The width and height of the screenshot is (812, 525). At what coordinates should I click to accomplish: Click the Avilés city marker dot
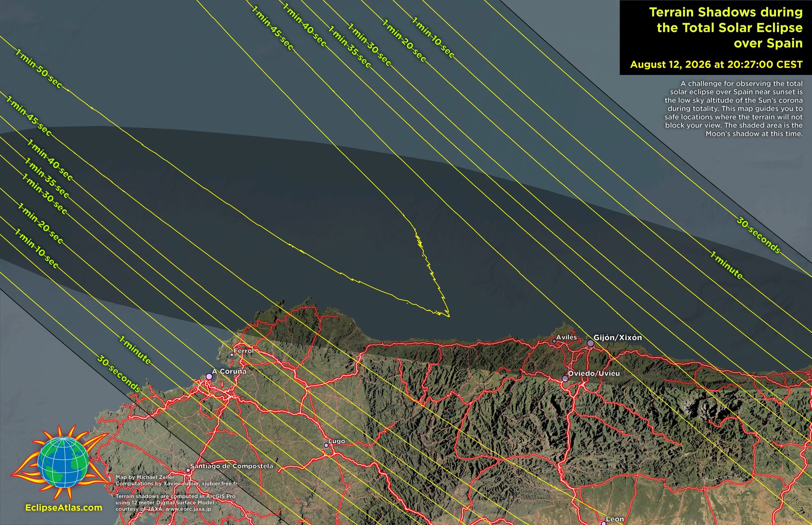[x=554, y=341]
